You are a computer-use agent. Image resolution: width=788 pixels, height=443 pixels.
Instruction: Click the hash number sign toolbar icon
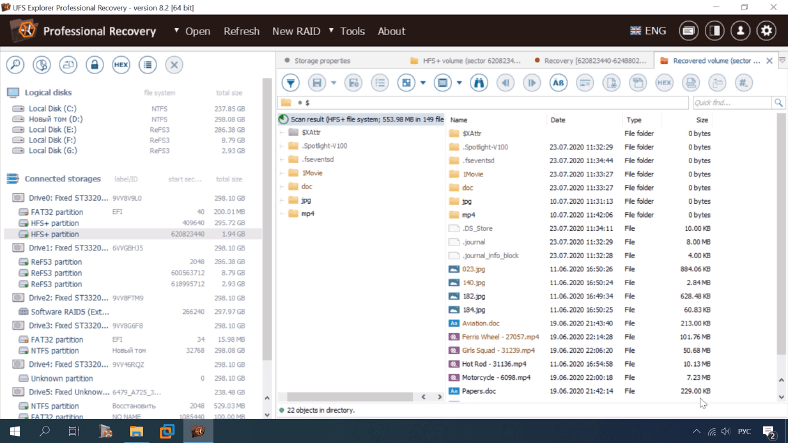(744, 83)
